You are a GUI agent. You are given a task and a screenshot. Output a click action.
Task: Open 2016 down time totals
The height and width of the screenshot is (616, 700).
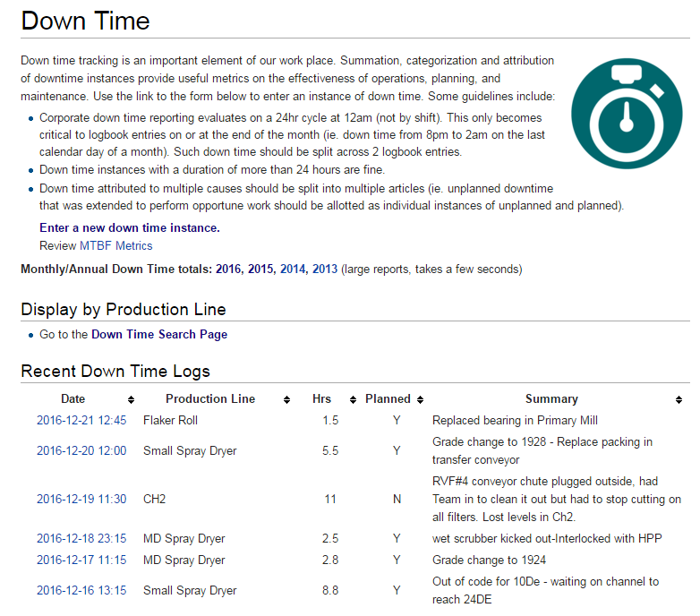click(x=228, y=269)
